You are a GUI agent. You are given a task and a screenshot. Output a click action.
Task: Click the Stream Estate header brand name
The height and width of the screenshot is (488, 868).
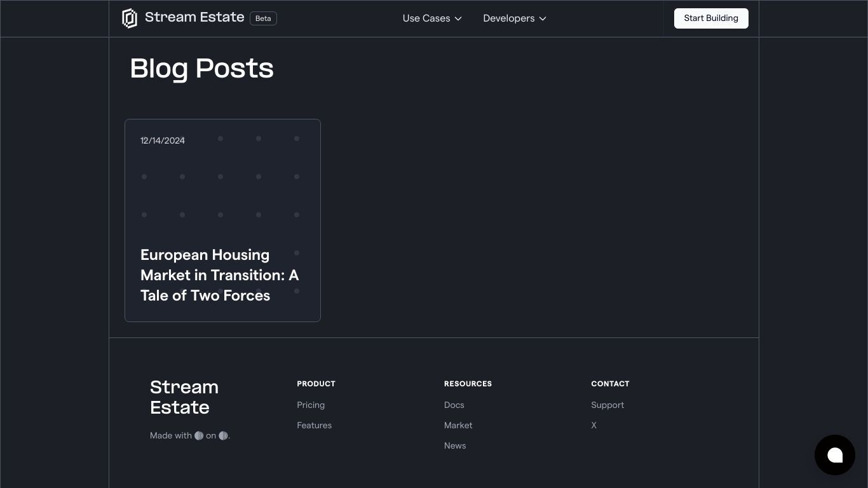194,17
